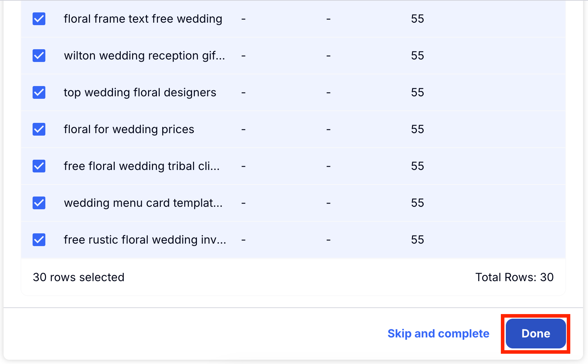Select 'wedding menu card templat...' keyword text

point(143,203)
